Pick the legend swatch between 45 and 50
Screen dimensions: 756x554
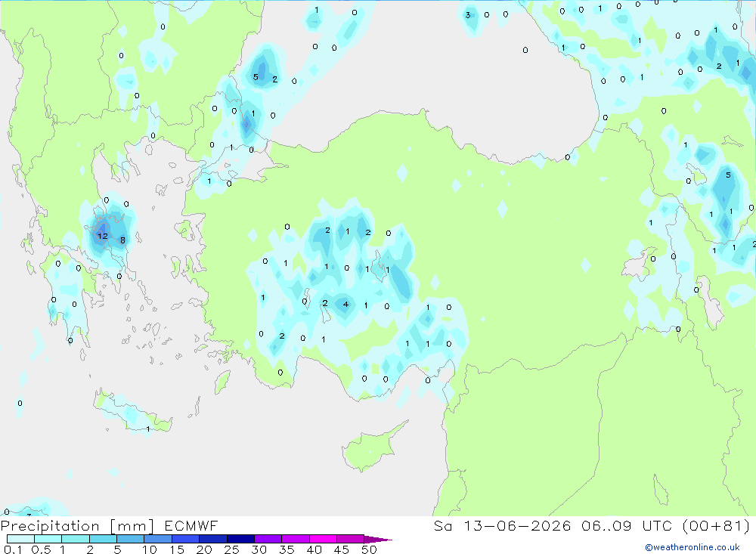(x=350, y=539)
